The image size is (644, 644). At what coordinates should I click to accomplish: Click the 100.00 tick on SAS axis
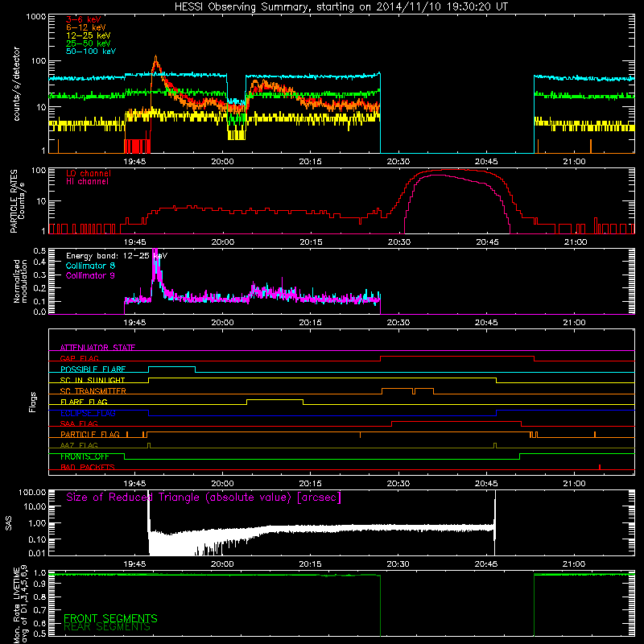pos(32,493)
